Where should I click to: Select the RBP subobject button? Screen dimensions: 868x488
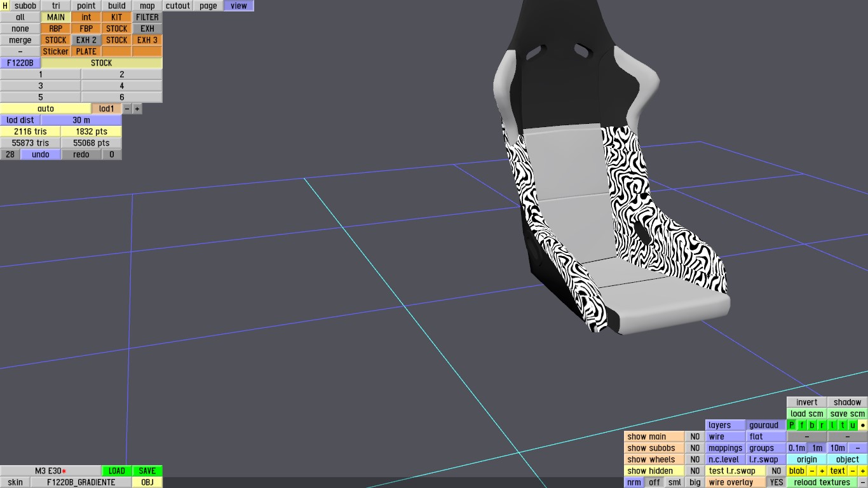pos(56,29)
